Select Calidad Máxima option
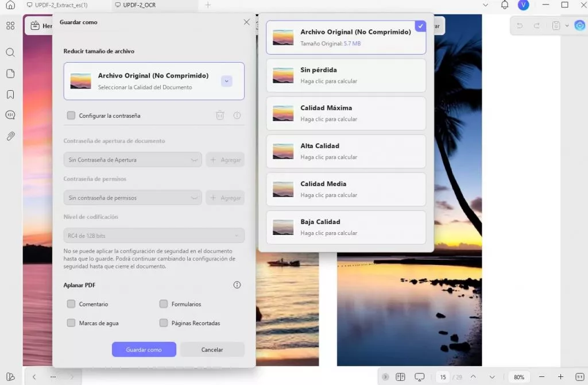Screen dimensions: 588x385 pos(346,113)
